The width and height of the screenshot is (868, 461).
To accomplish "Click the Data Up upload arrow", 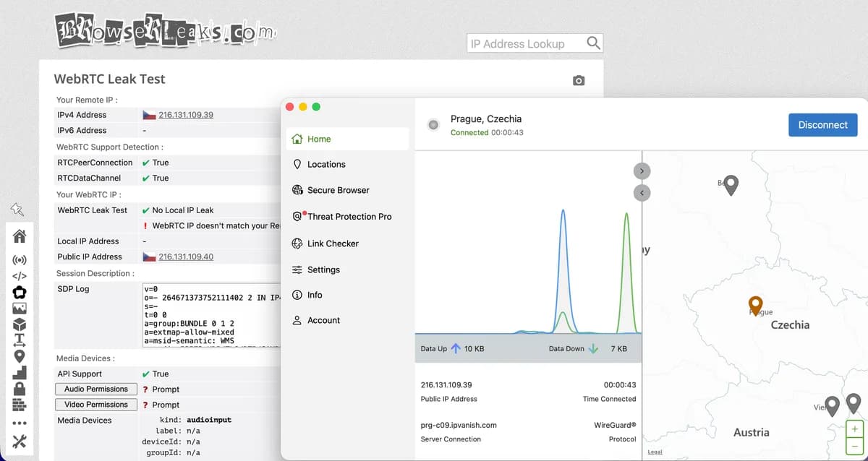I will coord(456,348).
